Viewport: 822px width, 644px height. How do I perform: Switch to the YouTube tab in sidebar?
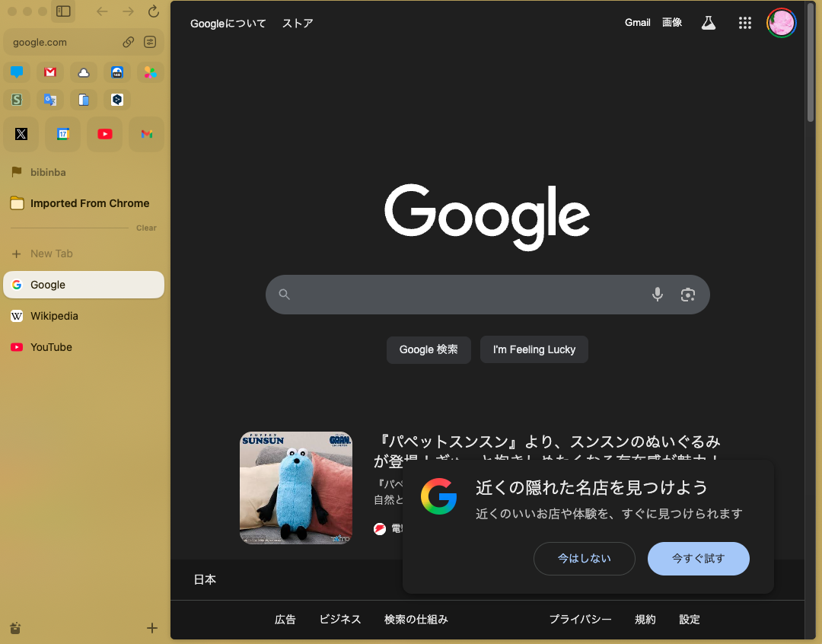tap(84, 347)
